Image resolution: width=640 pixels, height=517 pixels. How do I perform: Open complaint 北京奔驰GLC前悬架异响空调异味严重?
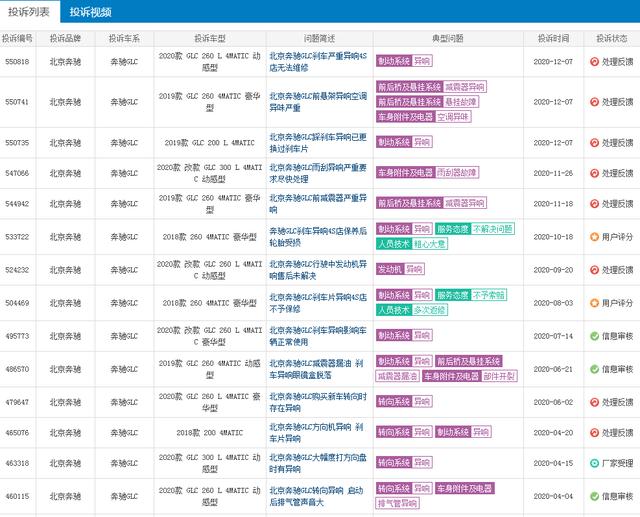(x=318, y=102)
